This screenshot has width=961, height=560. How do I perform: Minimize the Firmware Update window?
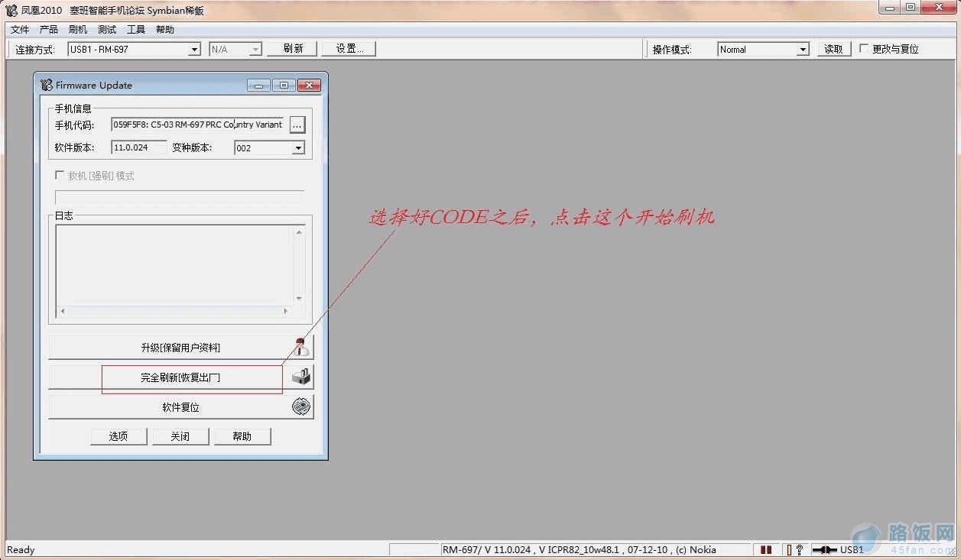258,86
